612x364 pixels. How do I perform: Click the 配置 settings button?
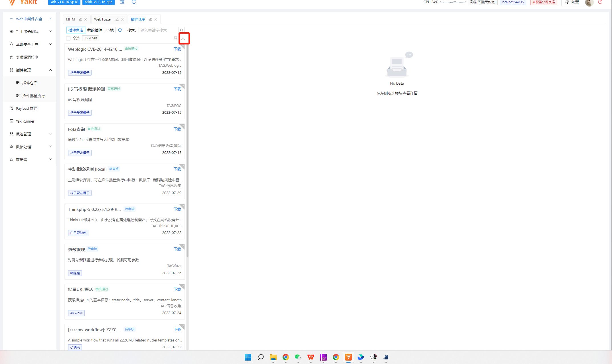572,2
